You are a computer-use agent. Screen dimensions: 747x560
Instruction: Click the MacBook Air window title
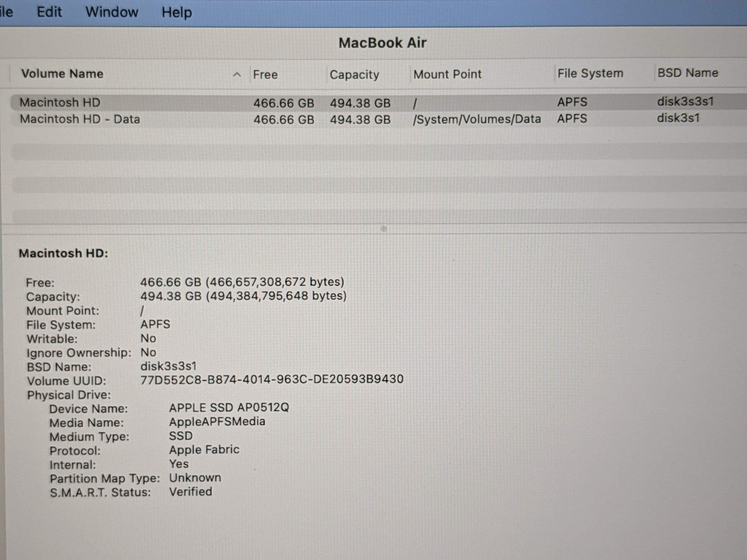click(x=382, y=43)
